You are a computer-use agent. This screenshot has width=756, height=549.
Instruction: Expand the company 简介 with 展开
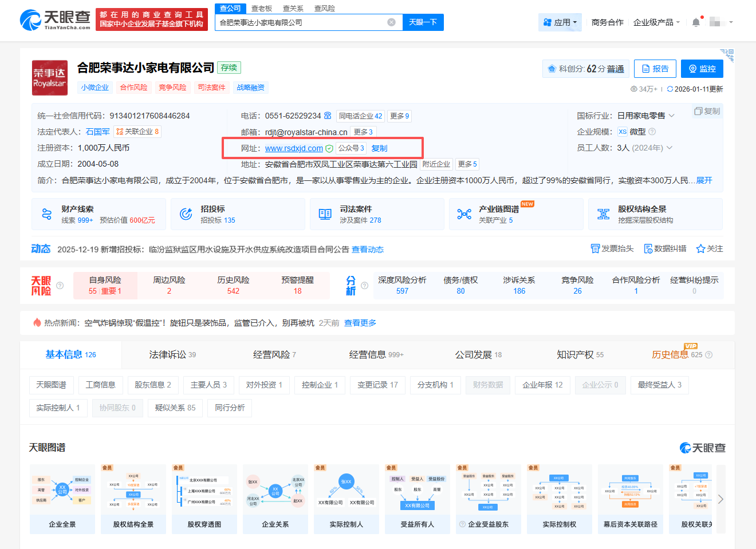(704, 180)
